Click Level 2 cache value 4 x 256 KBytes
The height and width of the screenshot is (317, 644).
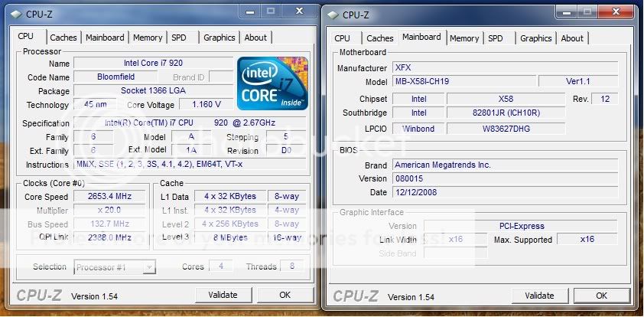(230, 224)
